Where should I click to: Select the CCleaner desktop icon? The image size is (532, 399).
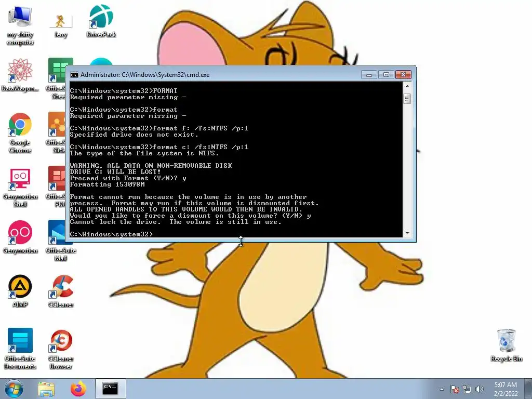[61, 291]
